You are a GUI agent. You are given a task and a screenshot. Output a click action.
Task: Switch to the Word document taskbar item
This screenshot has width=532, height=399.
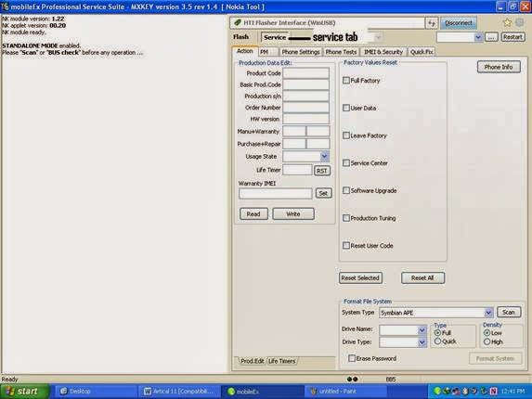[x=179, y=392]
